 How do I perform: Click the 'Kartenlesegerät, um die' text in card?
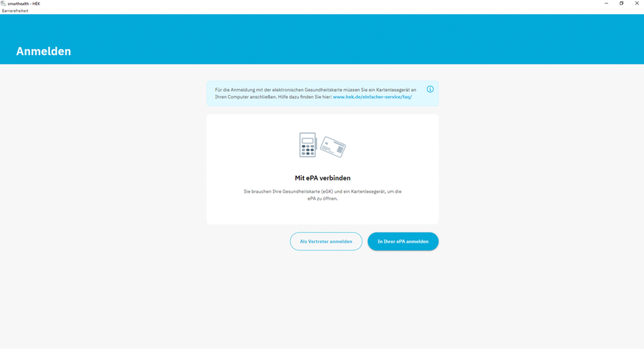[x=376, y=191]
